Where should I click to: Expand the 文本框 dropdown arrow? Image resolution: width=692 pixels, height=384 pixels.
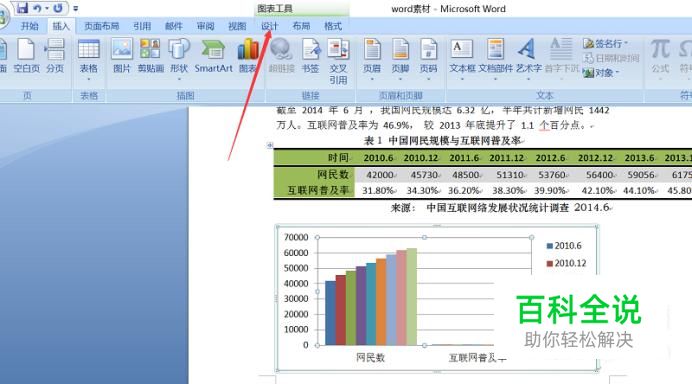[462, 79]
